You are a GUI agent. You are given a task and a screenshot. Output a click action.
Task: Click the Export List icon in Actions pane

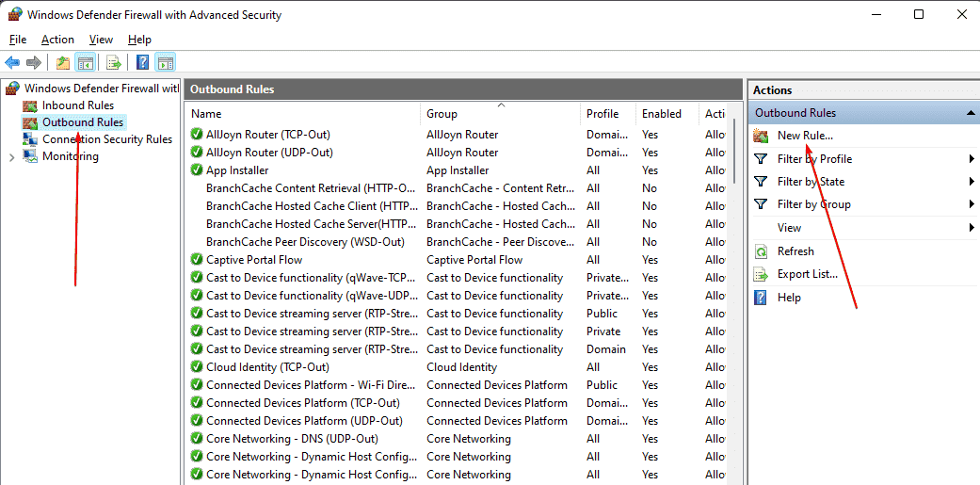[x=761, y=274]
